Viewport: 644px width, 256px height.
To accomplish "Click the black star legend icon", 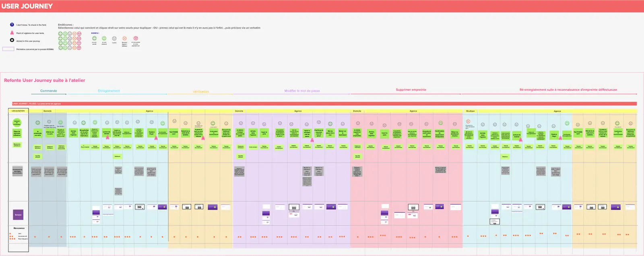I will point(12,40).
